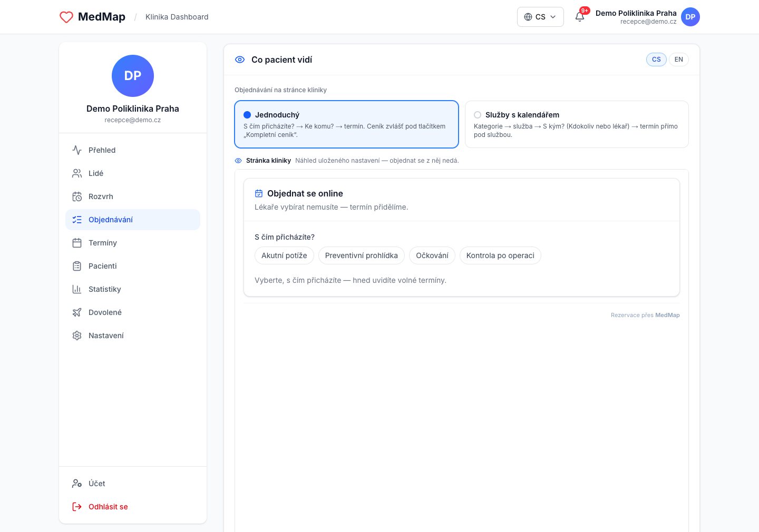This screenshot has width=759, height=532.
Task: Choose Očkování chip
Action: 432,255
